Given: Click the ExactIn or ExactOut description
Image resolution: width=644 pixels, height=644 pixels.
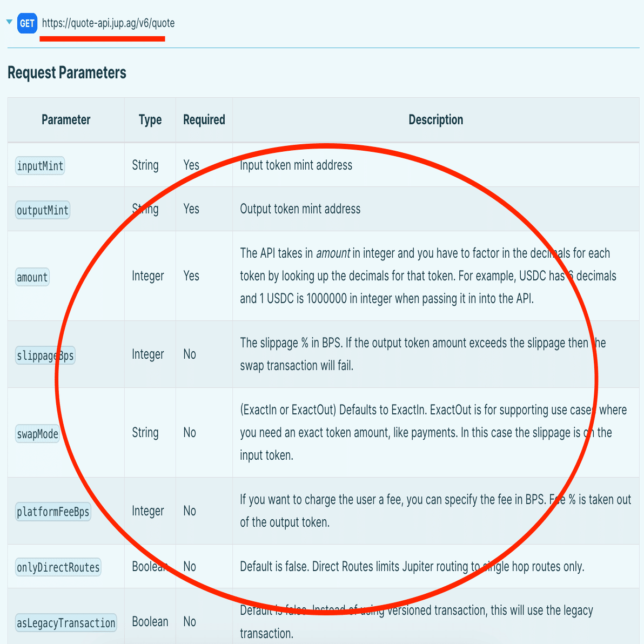Looking at the screenshot, I should point(433,432).
